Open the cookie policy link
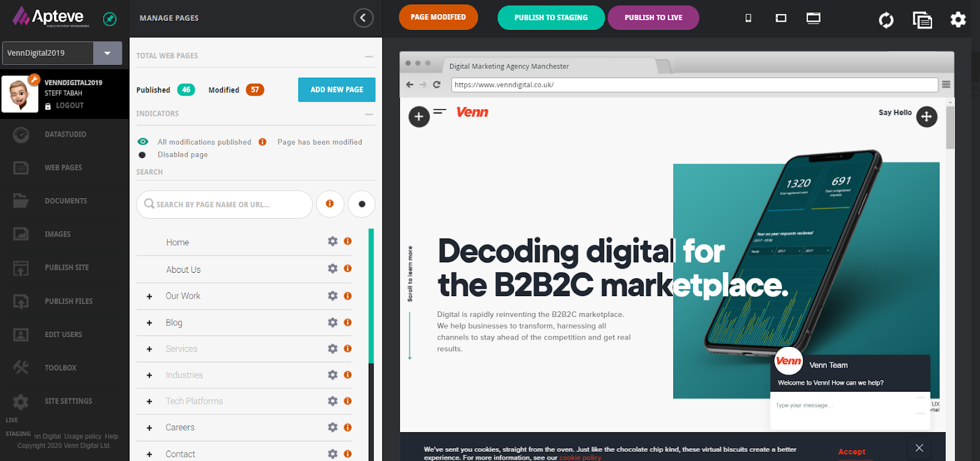Viewport: 980px width, 461px height. [580, 457]
